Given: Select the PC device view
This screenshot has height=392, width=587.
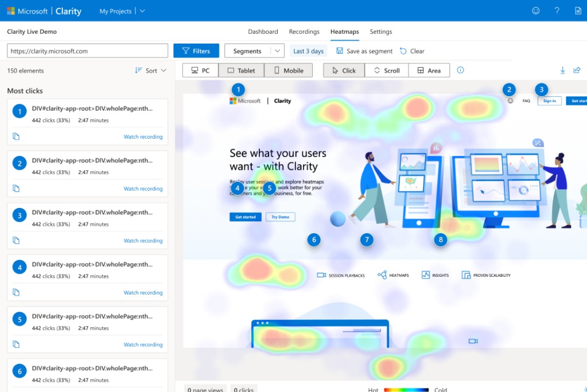Looking at the screenshot, I should (200, 70).
